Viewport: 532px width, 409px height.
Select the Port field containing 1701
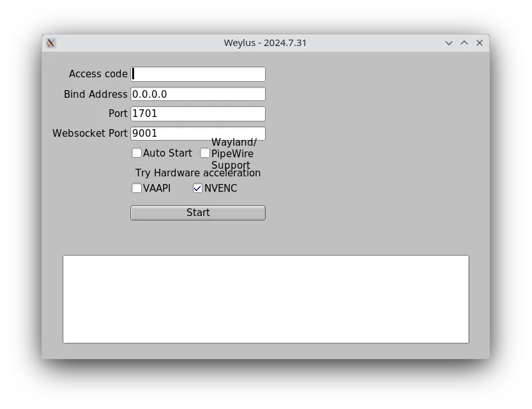198,114
